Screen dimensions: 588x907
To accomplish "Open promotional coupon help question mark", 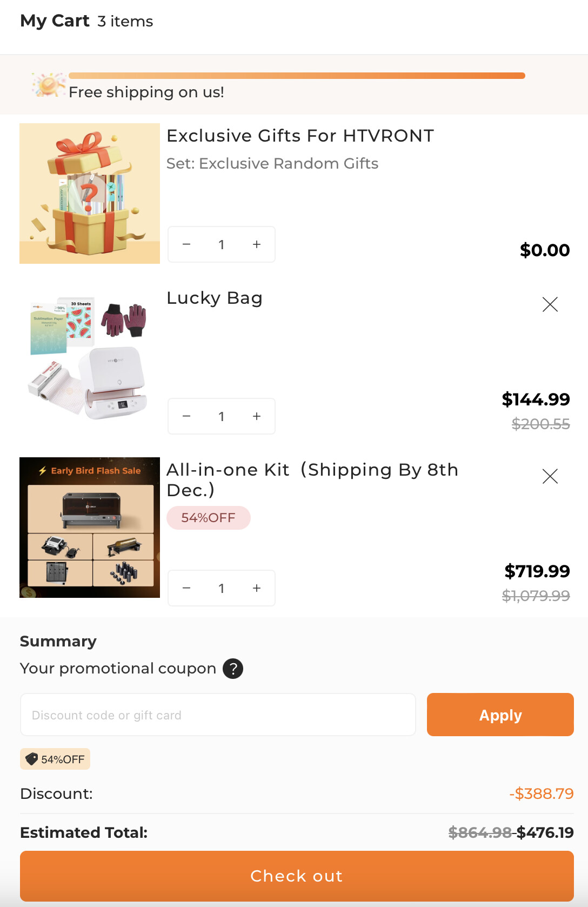I will 233,669.
